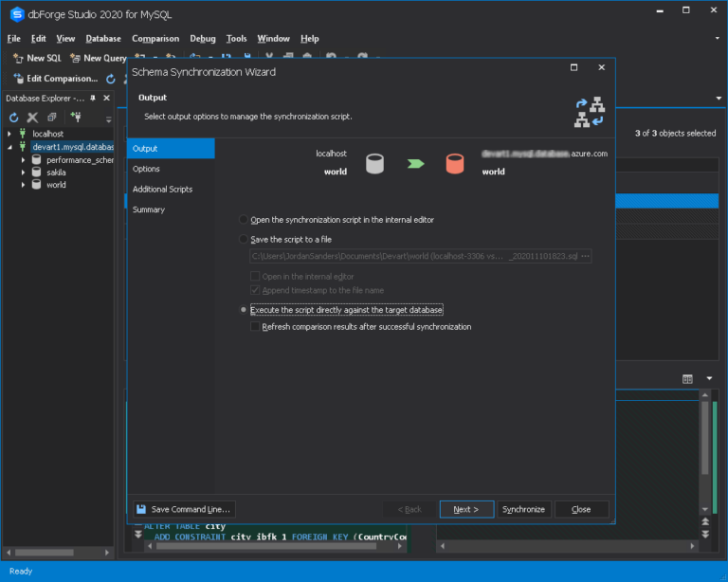Click the new connection plug icon
Screen dimensions: 728x582
[75, 118]
